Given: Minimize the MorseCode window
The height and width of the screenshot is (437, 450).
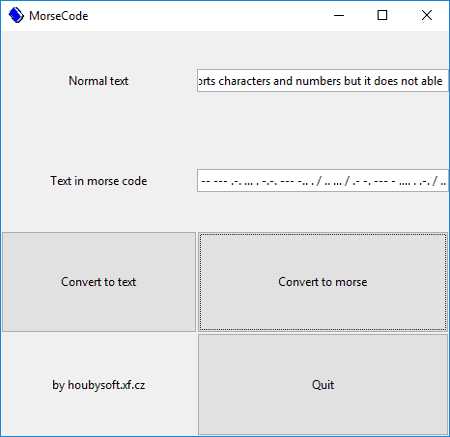Looking at the screenshot, I should point(339,15).
